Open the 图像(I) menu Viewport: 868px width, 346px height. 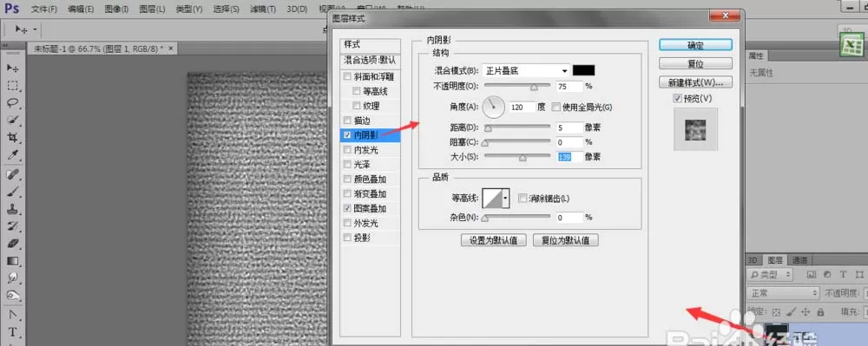click(x=116, y=10)
